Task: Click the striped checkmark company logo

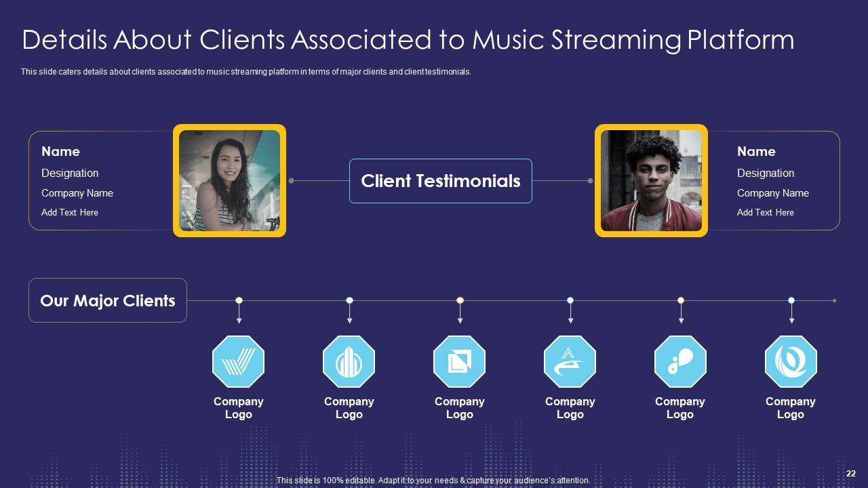Action: point(238,361)
